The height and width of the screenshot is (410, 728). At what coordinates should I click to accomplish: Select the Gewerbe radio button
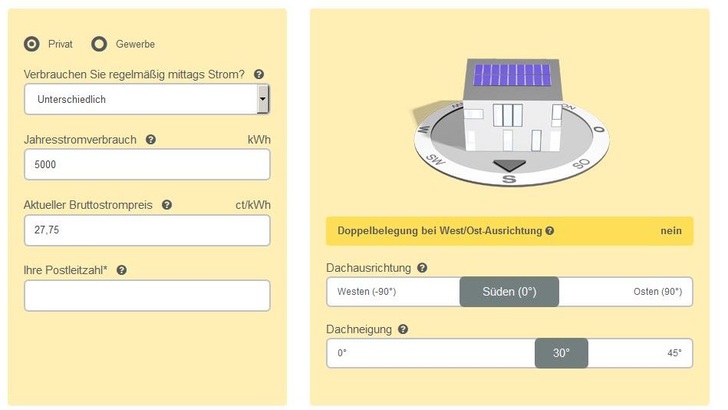99,44
